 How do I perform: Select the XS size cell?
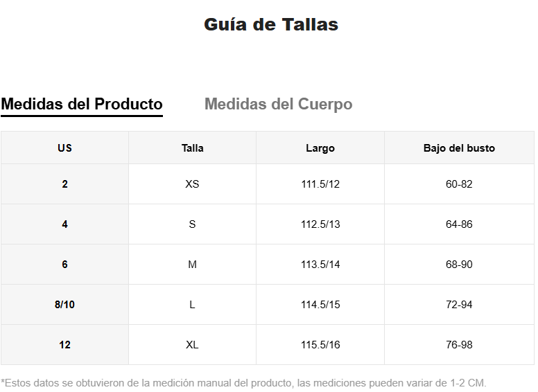coord(192,184)
